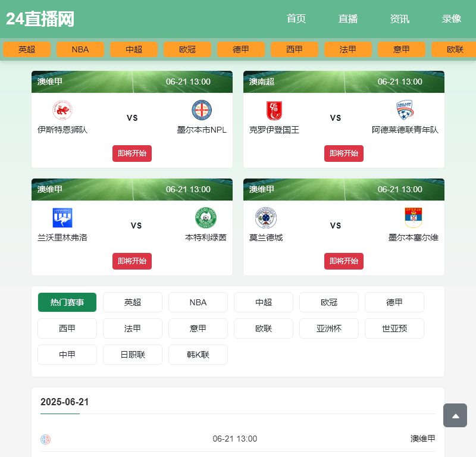This screenshot has height=457, width=476.
Task: Click the team name 墨尔本塞尔维
Action: [413, 237]
